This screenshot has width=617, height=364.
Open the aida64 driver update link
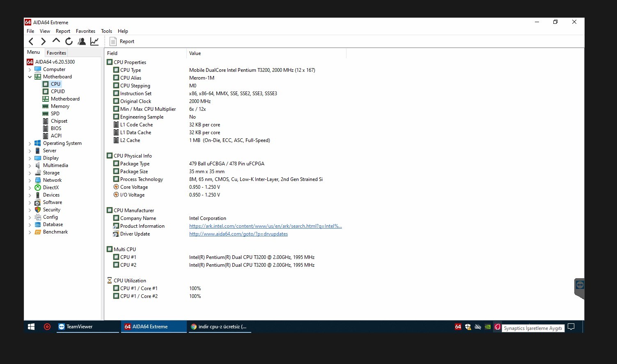pyautogui.click(x=238, y=234)
